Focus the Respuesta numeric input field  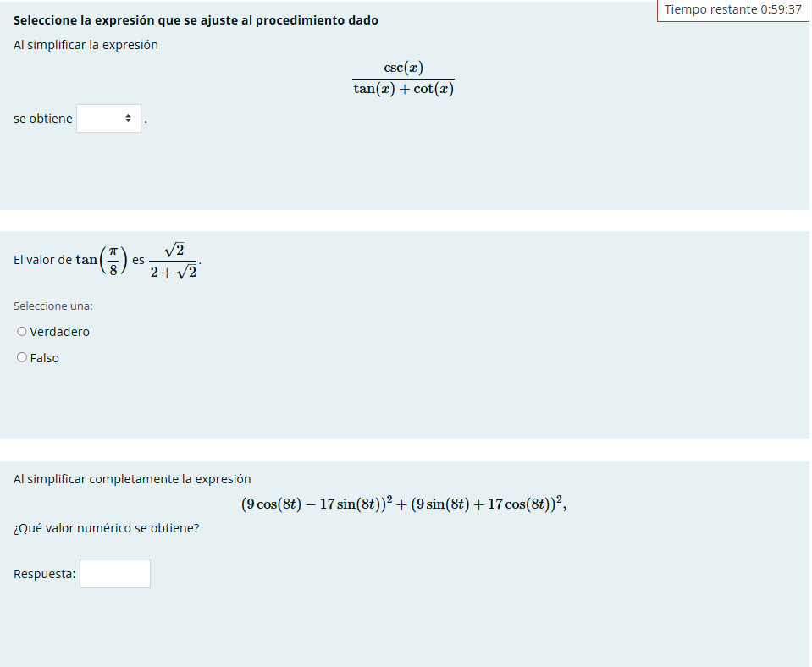click(115, 574)
